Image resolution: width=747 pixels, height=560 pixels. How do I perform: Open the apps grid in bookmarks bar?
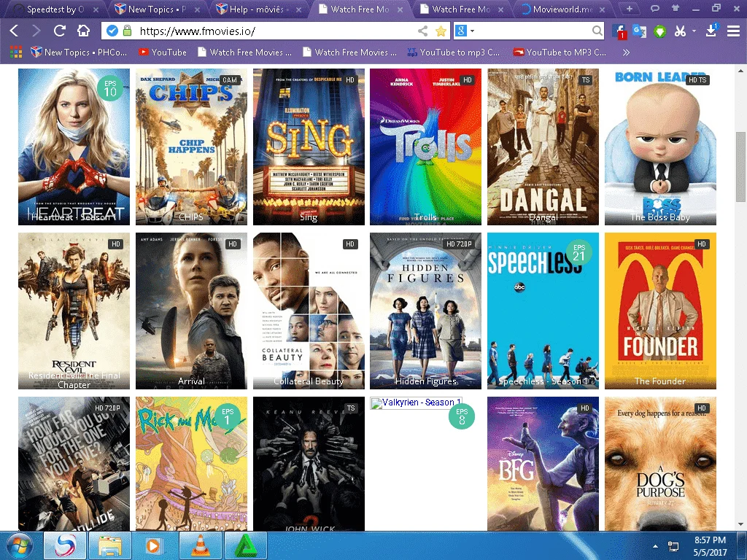[x=16, y=52]
